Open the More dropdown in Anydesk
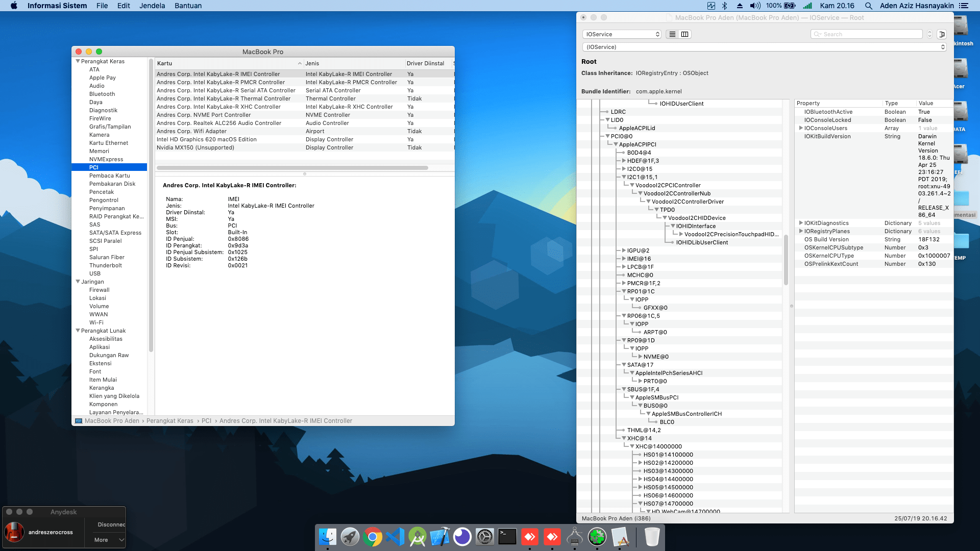980x551 pixels. point(109,540)
